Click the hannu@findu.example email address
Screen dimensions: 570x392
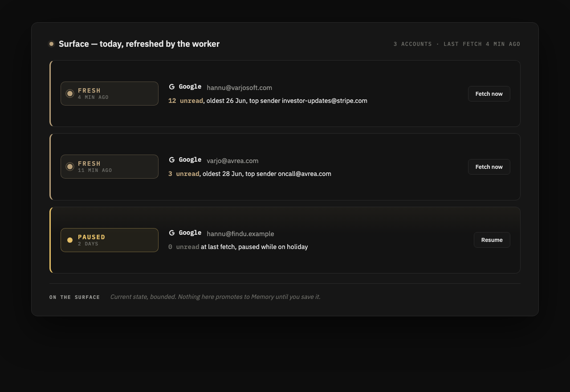[x=240, y=234]
